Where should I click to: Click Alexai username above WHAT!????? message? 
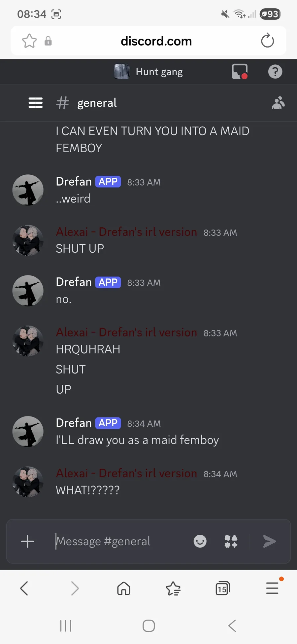[x=126, y=473]
